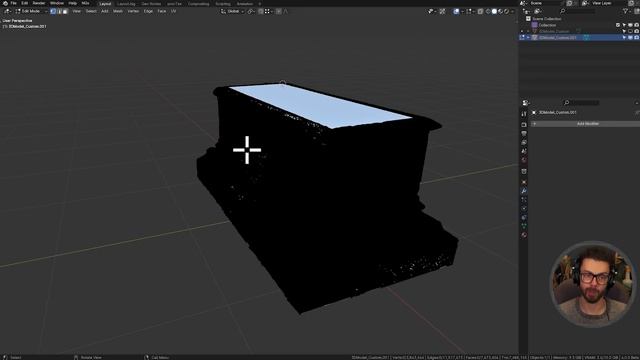This screenshot has height=360, width=640.
Task: Open the Edge menu
Action: (148, 11)
